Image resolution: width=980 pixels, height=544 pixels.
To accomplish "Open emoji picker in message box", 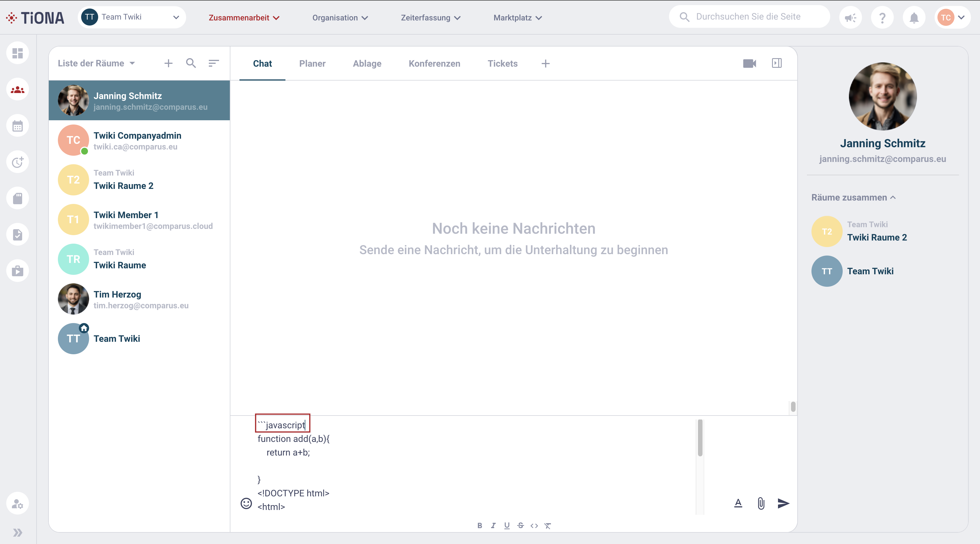I will (246, 504).
